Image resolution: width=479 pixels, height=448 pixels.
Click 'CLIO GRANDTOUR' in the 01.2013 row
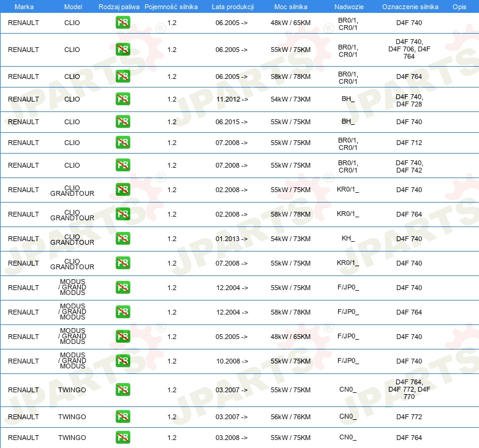pyautogui.click(x=72, y=239)
